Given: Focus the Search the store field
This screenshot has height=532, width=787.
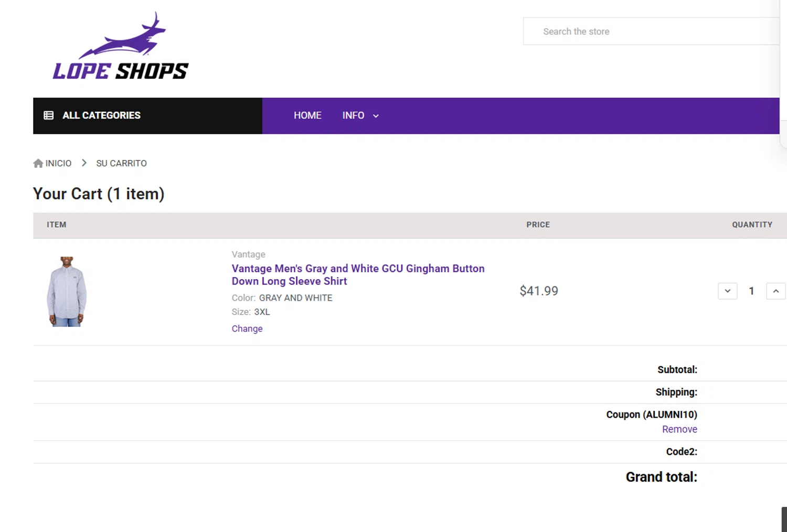Looking at the screenshot, I should 651,31.
